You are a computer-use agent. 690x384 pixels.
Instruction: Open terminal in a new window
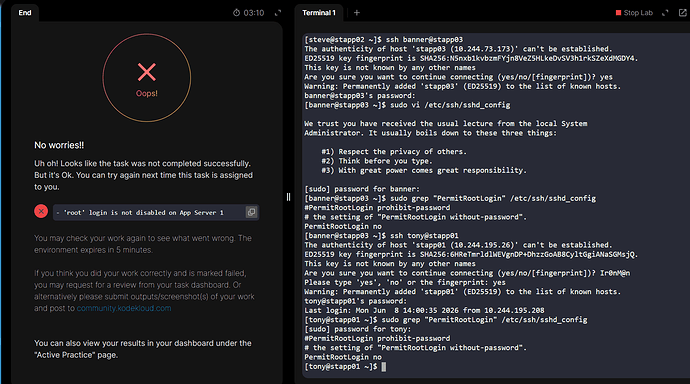(x=683, y=13)
